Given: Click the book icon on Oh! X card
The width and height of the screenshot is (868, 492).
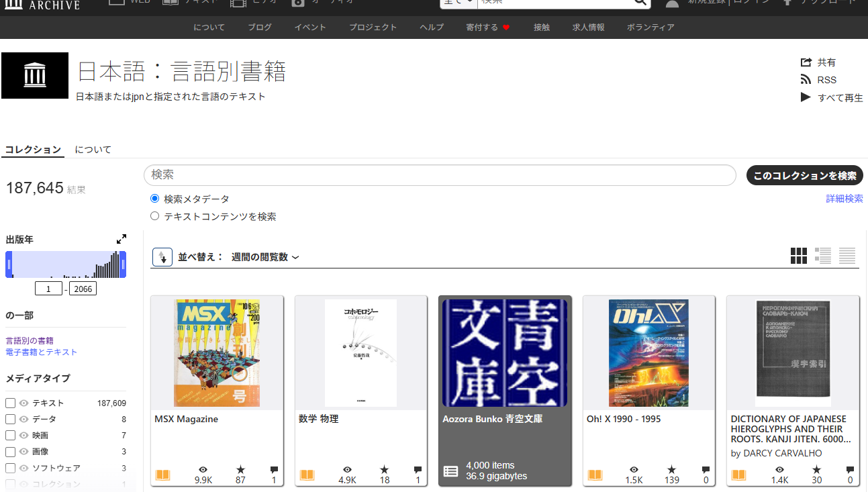Looking at the screenshot, I should coord(595,475).
